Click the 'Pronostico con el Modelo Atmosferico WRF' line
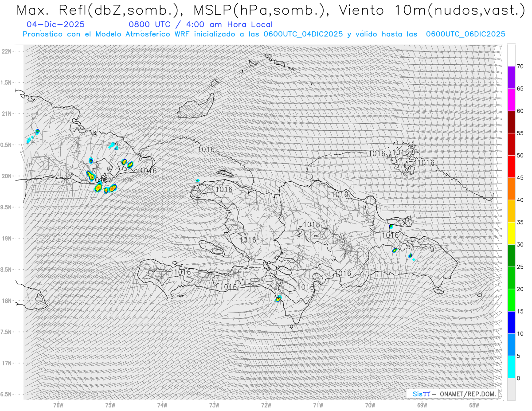The width and height of the screenshot is (532, 411). [264, 34]
